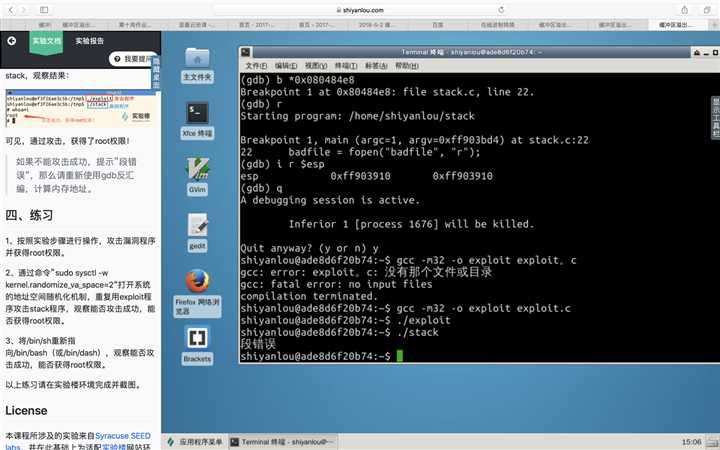Open the Safari share icon

(684, 10)
